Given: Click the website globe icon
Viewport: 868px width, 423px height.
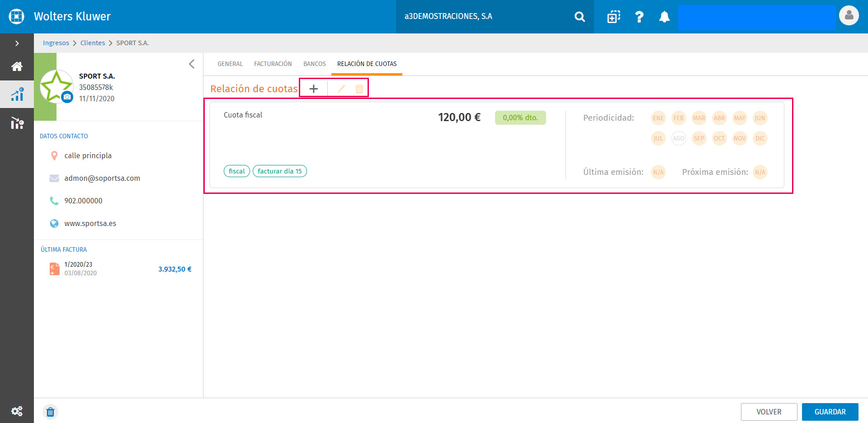Looking at the screenshot, I should (x=54, y=223).
